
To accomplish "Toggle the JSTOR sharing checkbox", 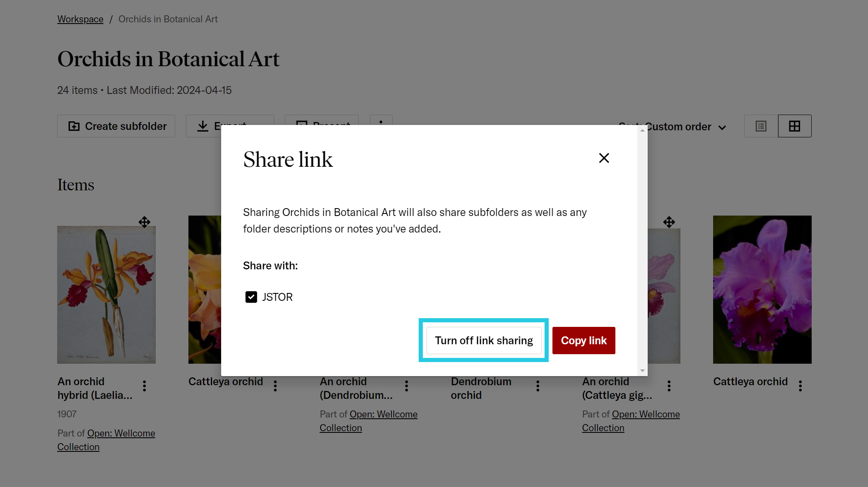I will (x=251, y=297).
